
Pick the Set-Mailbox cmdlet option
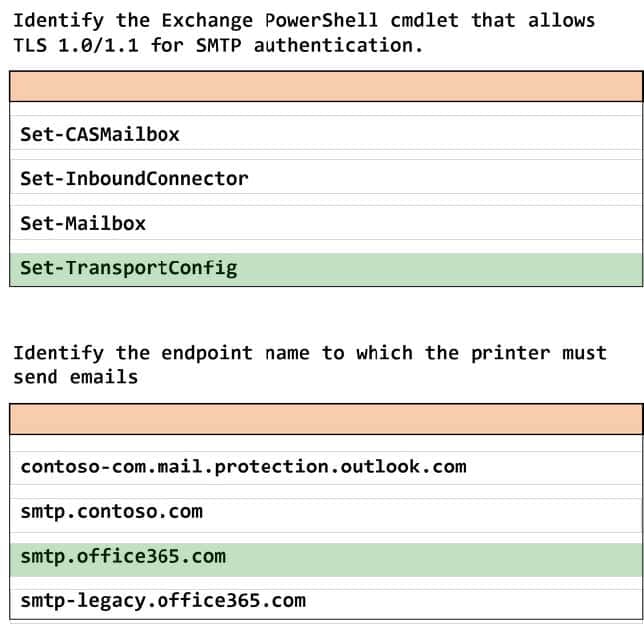pyautogui.click(x=326, y=223)
